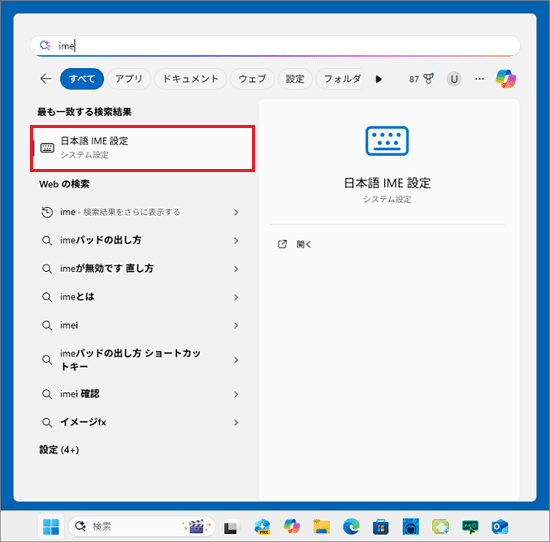Select imeパッドの出し方 ショートカットキー suggestion

140,360
